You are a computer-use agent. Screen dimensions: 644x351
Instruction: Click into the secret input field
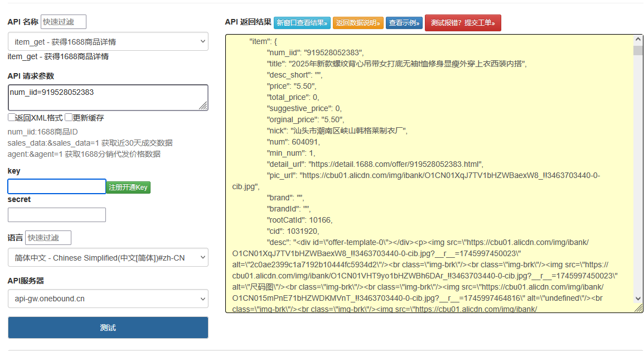[x=56, y=215]
